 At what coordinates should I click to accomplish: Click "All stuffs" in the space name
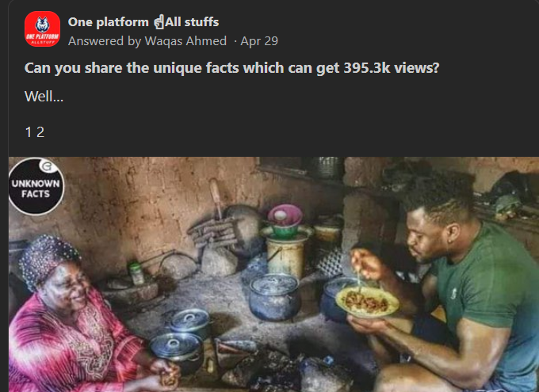(x=192, y=22)
